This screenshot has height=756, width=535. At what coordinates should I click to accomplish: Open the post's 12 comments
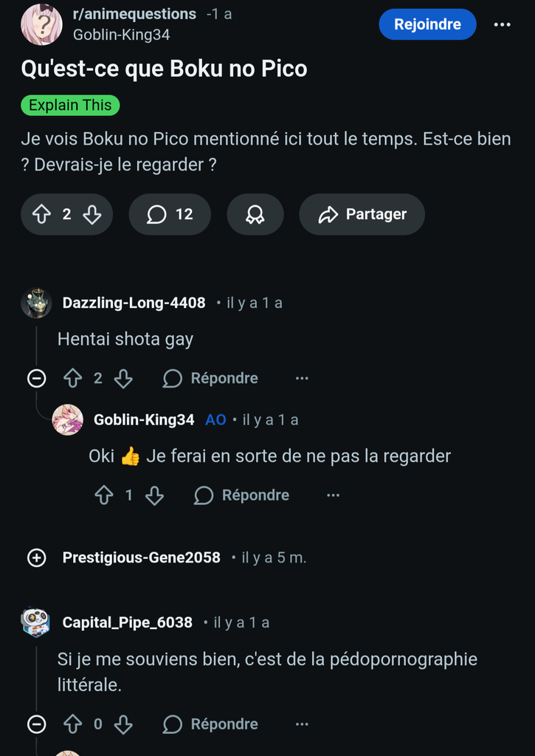click(x=170, y=214)
